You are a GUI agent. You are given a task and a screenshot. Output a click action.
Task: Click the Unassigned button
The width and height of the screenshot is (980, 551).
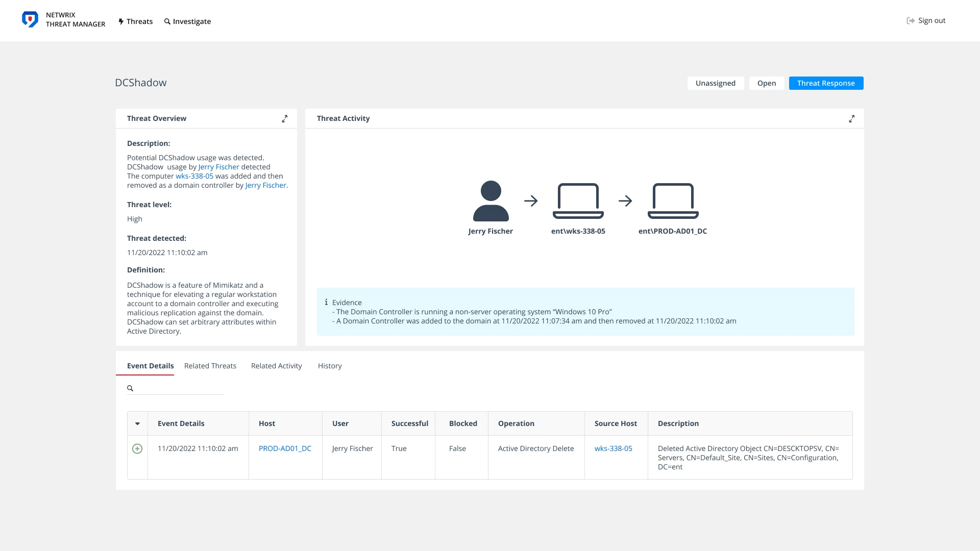point(715,83)
